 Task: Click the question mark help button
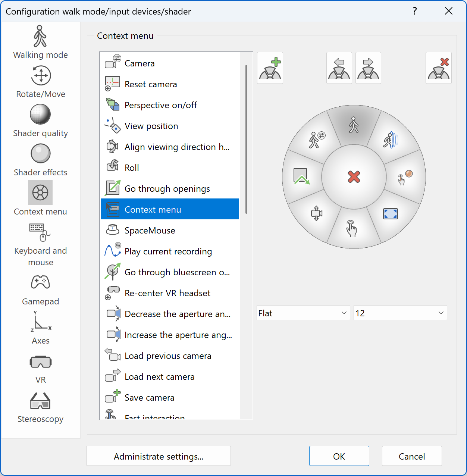[x=414, y=11]
